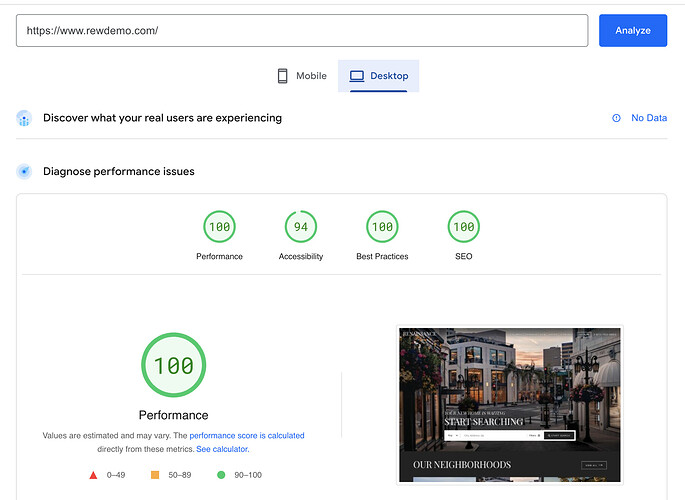Select the Desktop tab
Image resolution: width=685 pixels, height=500 pixels.
click(x=378, y=76)
